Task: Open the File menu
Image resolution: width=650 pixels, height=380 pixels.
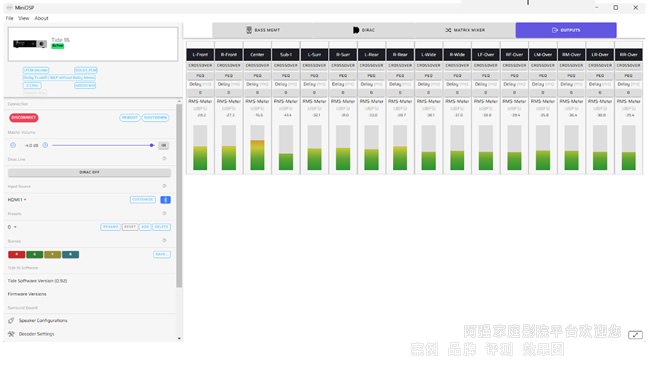Action: coord(10,18)
